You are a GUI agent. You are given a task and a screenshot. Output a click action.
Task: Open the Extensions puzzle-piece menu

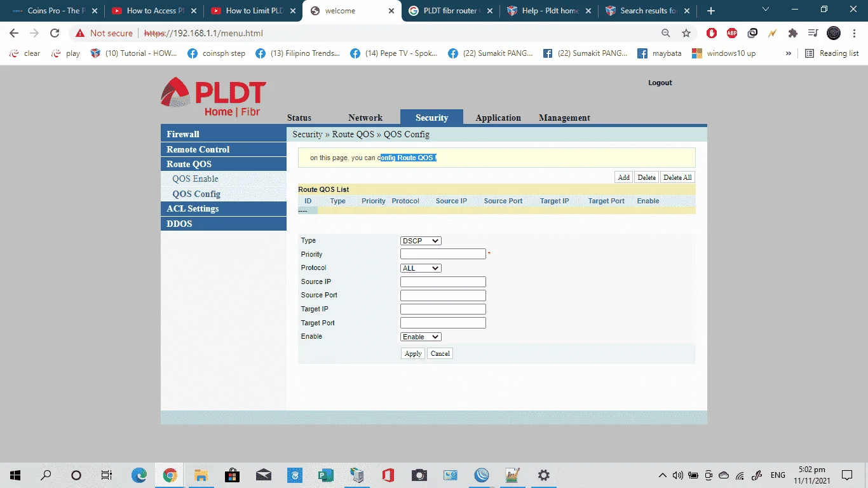(x=793, y=33)
